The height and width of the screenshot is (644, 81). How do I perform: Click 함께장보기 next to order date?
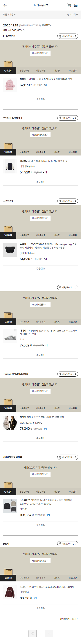click(47, 25)
